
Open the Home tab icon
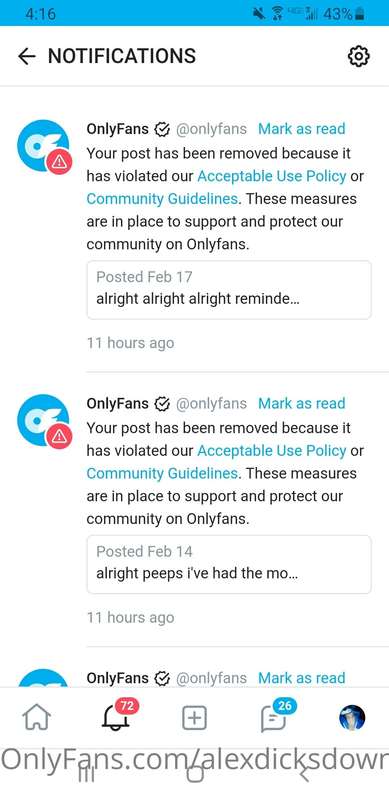37,718
